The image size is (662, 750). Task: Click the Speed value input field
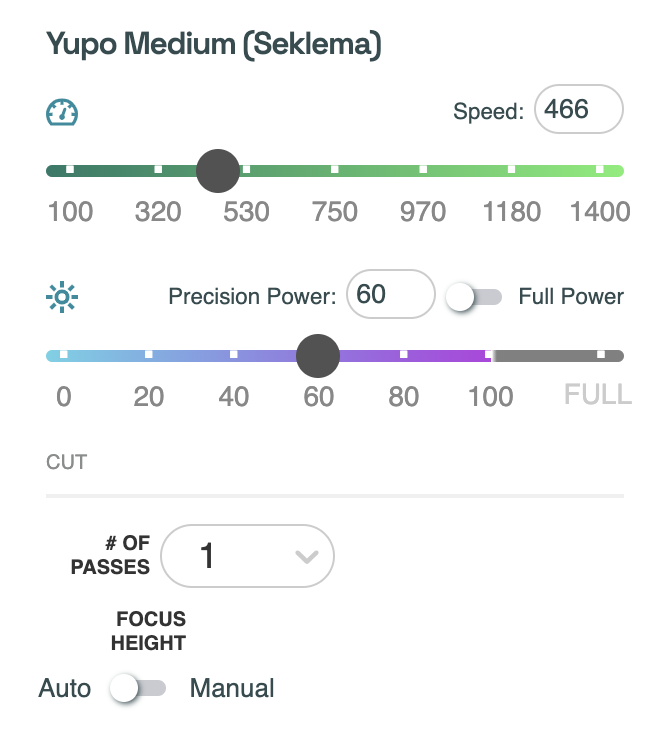[578, 110]
